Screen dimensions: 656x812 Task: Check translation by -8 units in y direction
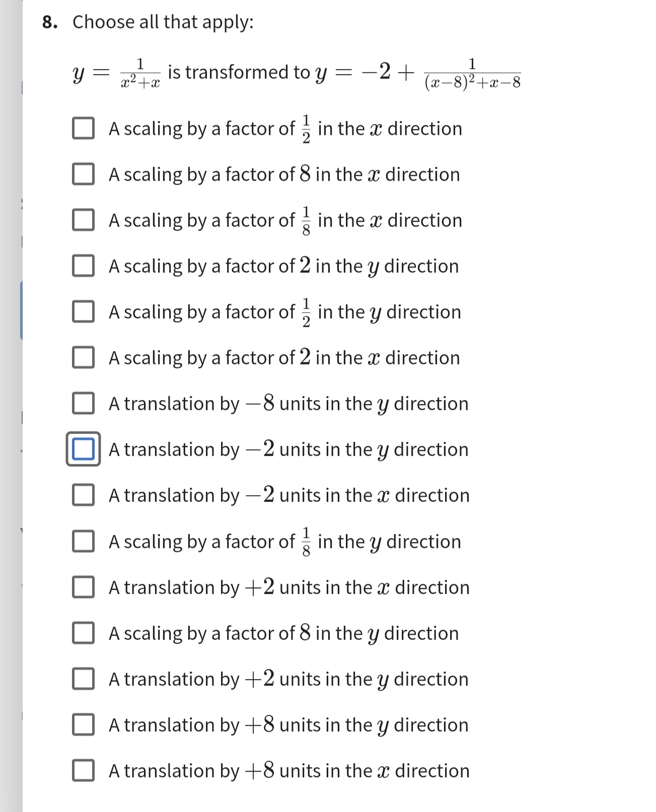85,404
